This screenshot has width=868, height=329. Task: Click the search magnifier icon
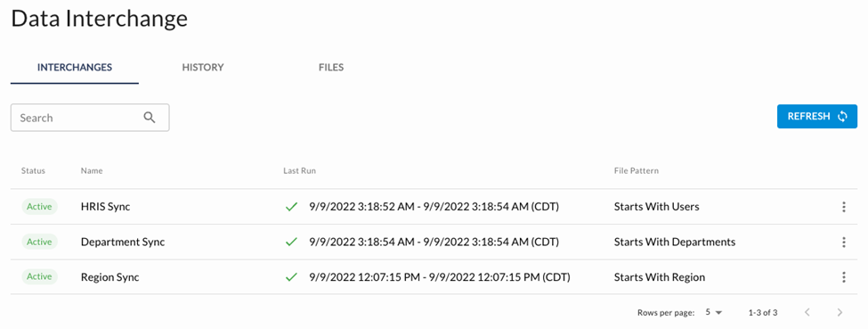(x=150, y=118)
